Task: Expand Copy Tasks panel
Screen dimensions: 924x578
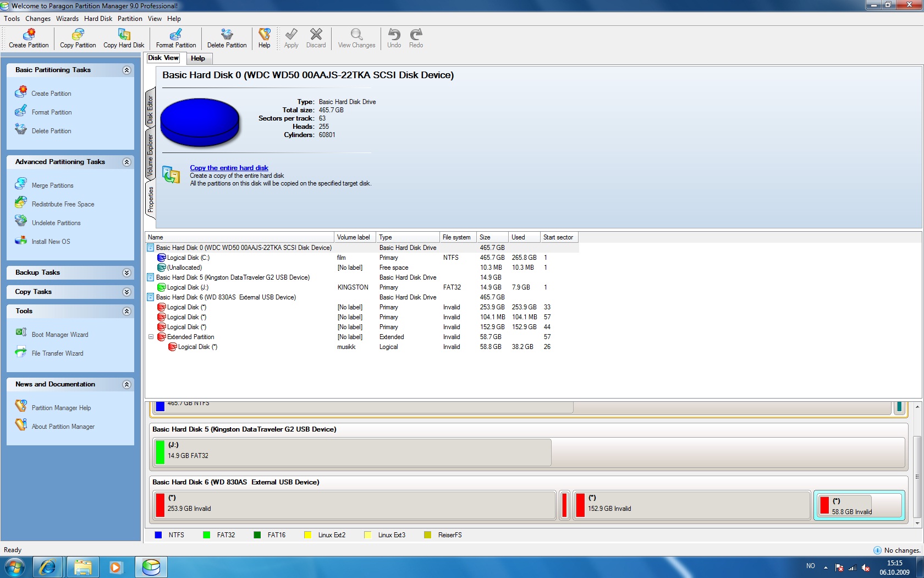Action: pos(127,292)
